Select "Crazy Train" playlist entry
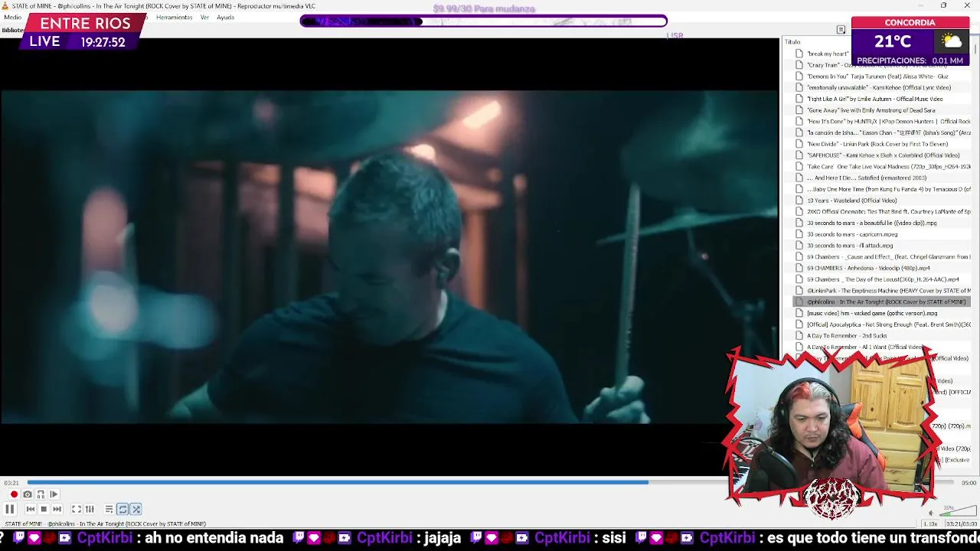The height and width of the screenshot is (551, 980). click(x=882, y=65)
